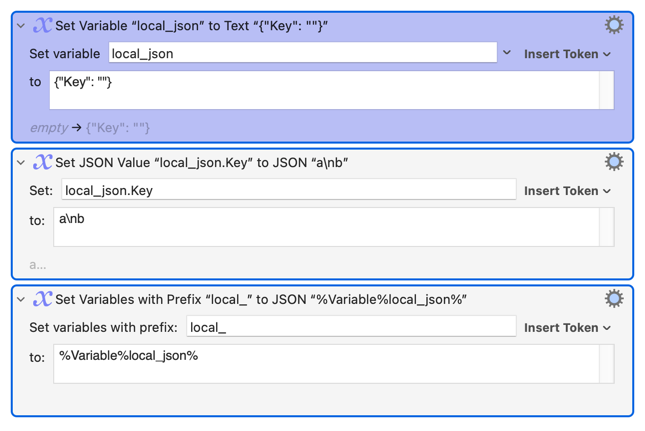The width and height of the screenshot is (645, 431).
Task: Collapse the Set JSON Value action
Action: (21, 162)
